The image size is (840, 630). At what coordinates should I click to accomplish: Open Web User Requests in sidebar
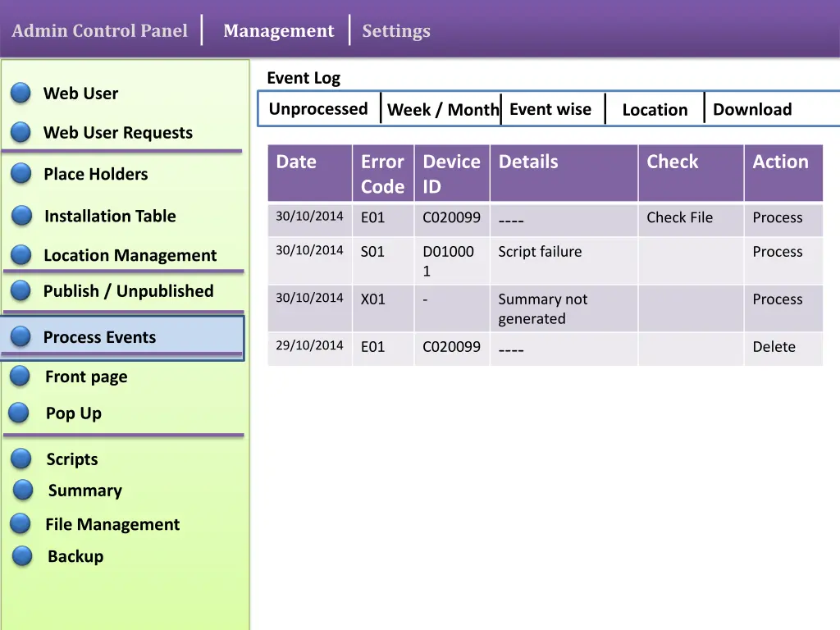click(x=117, y=133)
